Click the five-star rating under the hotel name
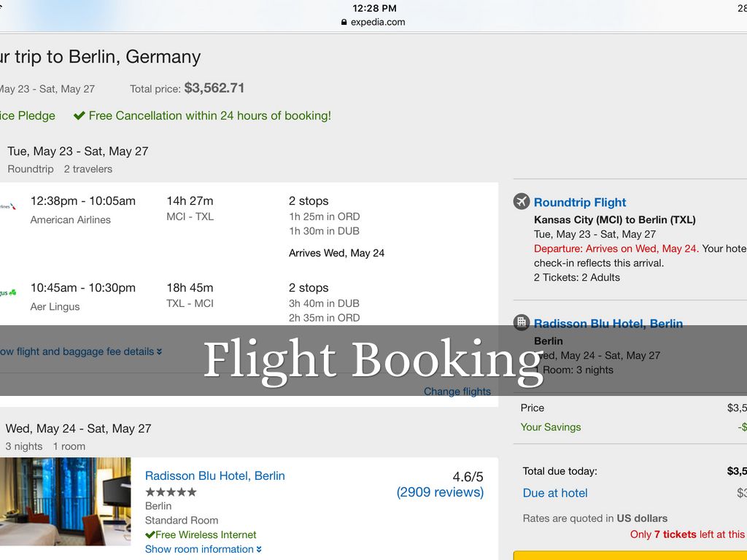The image size is (747, 560). pos(171,492)
